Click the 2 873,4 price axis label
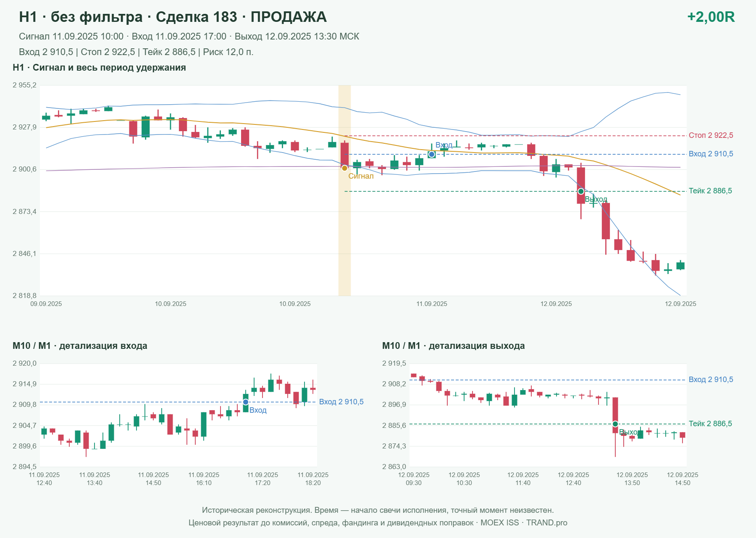Image resolution: width=756 pixels, height=538 pixels. point(24,211)
